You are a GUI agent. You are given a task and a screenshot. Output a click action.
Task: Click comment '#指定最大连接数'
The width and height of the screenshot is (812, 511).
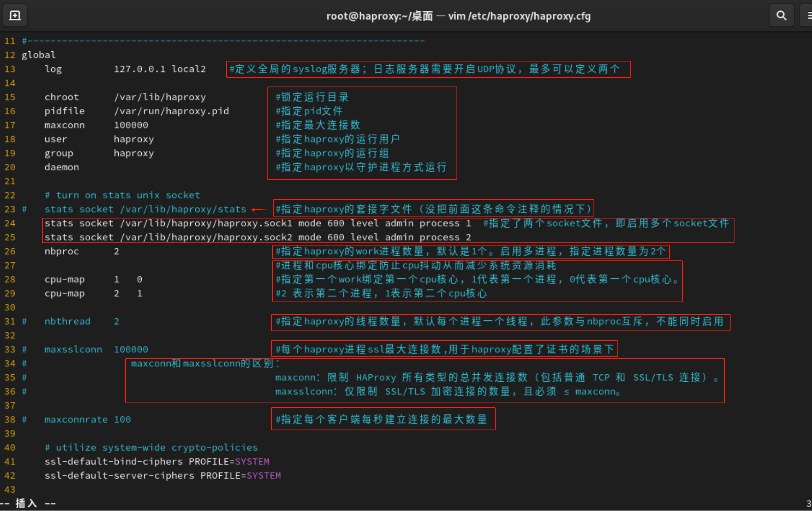(x=318, y=125)
